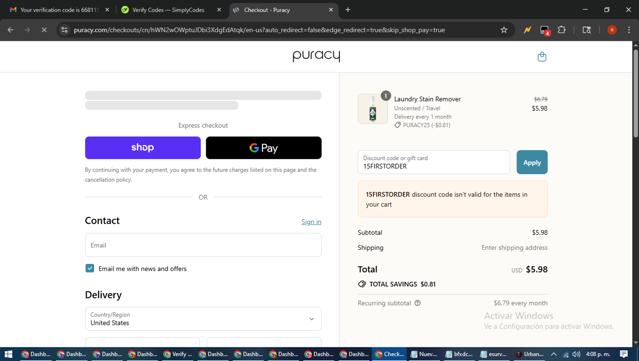Show info for Recurring subtotal
This screenshot has width=639, height=361.
click(x=418, y=303)
